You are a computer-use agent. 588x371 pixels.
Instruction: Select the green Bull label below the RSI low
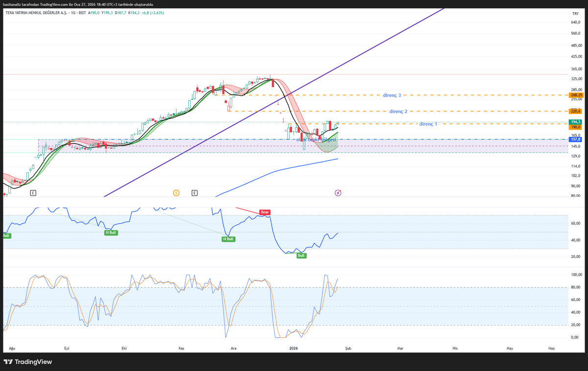(301, 255)
